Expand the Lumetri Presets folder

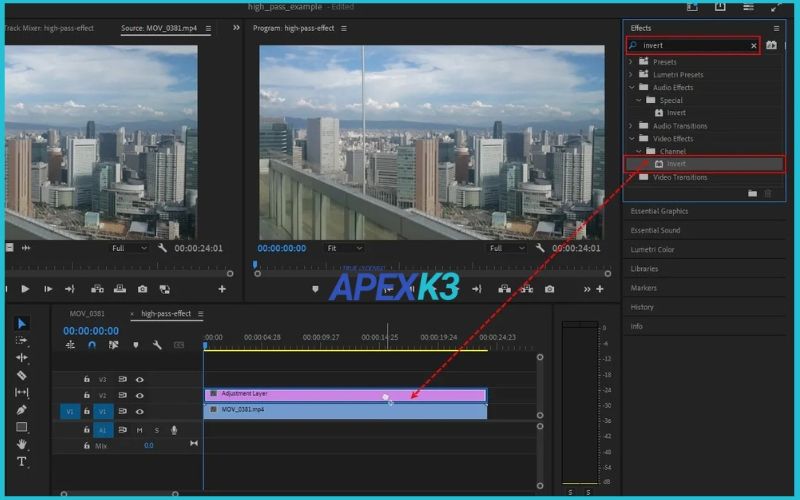(630, 75)
